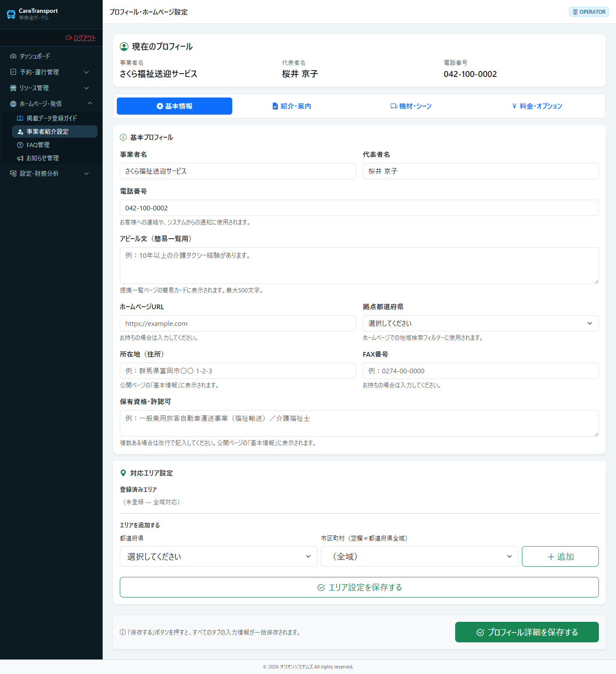This screenshot has height=674, width=616.
Task: Click the ホームページ・発信 globe icon
Action: tap(13, 103)
